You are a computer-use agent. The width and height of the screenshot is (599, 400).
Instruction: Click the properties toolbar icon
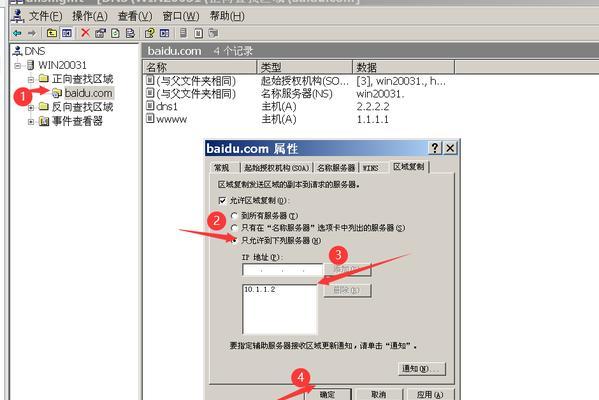pyautogui.click(x=100, y=33)
